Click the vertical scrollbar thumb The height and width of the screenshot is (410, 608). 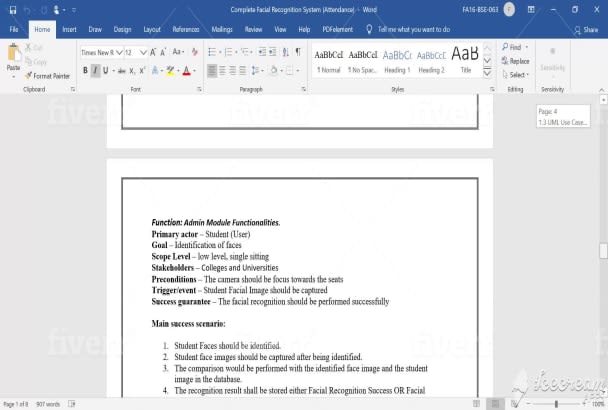tap(603, 251)
